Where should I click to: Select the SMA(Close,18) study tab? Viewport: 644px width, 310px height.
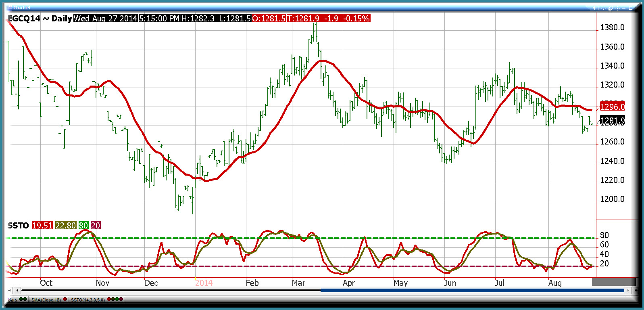49,300
